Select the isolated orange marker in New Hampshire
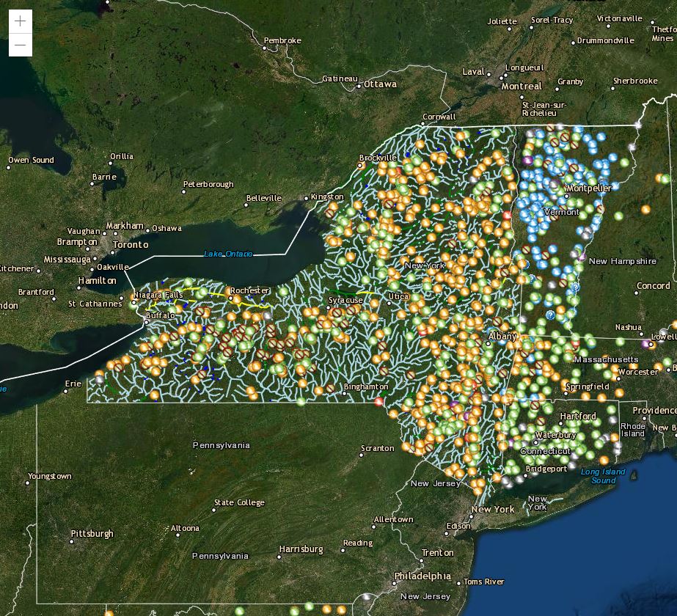677x616 pixels. (x=645, y=210)
